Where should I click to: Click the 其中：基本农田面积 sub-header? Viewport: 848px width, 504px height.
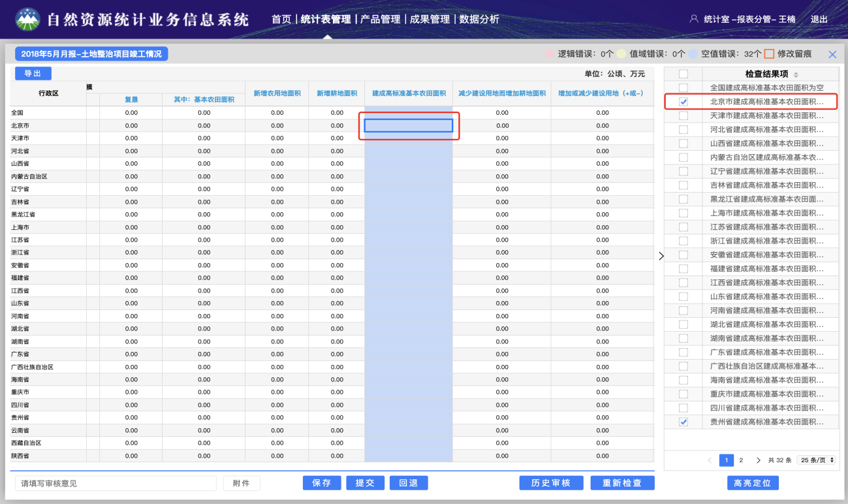coord(204,100)
